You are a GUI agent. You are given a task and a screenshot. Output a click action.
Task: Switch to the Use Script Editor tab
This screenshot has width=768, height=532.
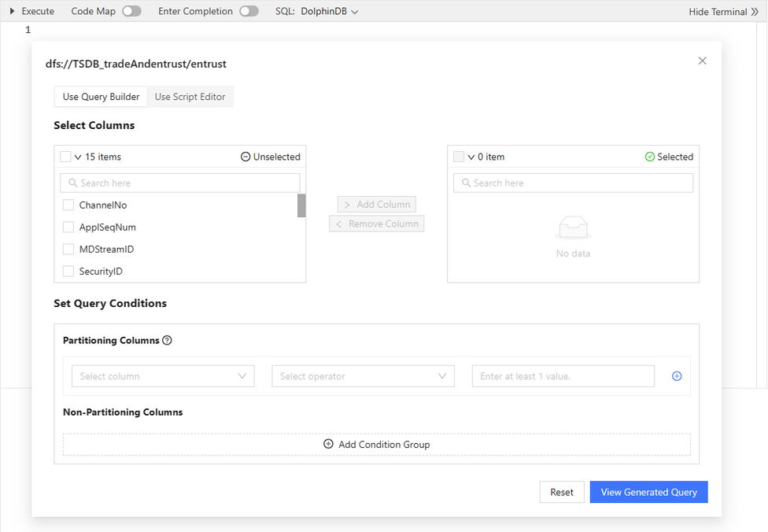click(x=190, y=97)
